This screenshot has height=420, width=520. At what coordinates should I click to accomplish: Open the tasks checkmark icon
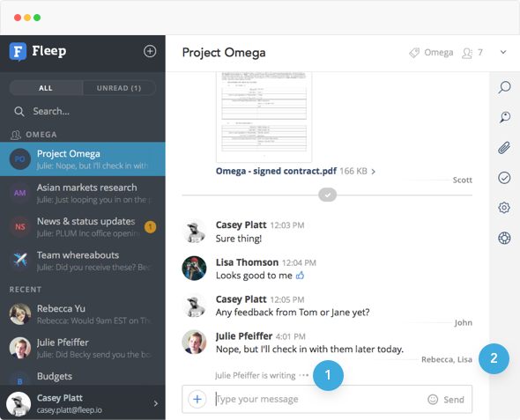tap(504, 178)
